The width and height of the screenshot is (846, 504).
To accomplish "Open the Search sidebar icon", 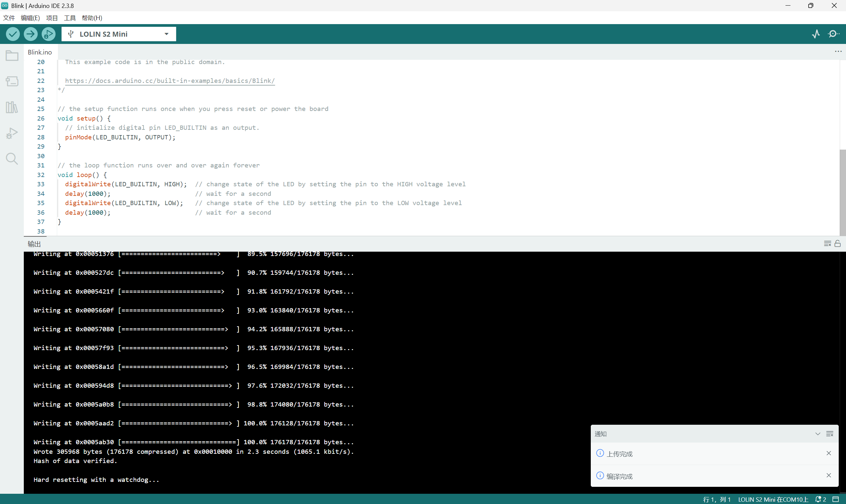I will tap(12, 159).
